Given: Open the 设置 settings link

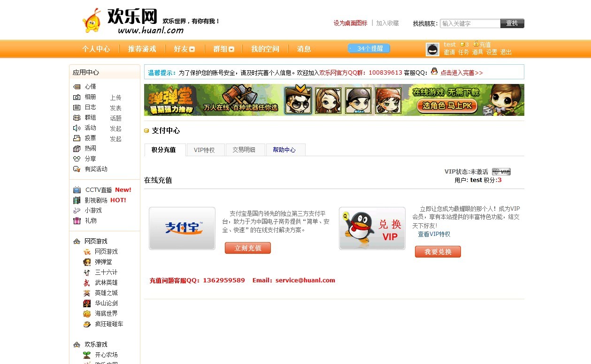Looking at the screenshot, I should tap(492, 53).
